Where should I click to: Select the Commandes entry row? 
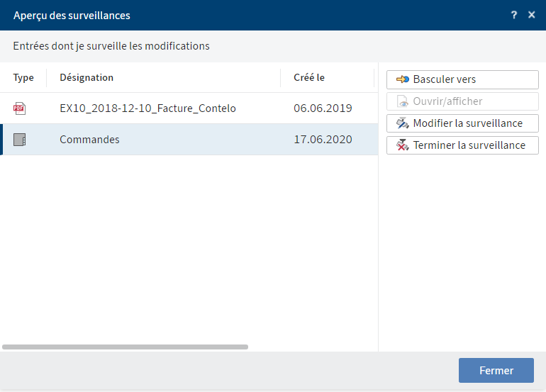[x=189, y=140]
